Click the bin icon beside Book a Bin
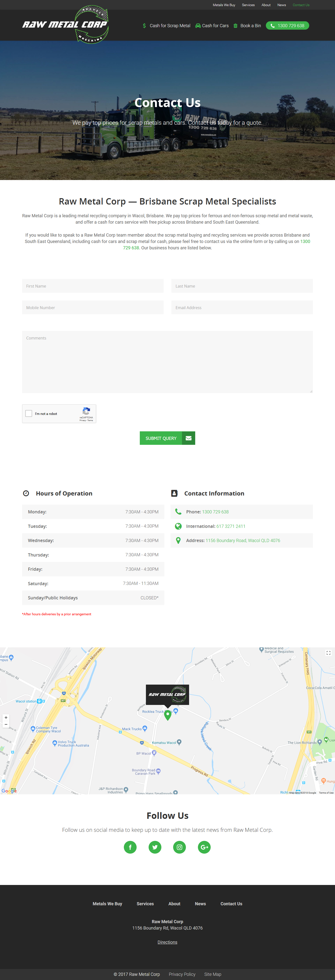Screen dimensions: 335x980 [x=235, y=26]
